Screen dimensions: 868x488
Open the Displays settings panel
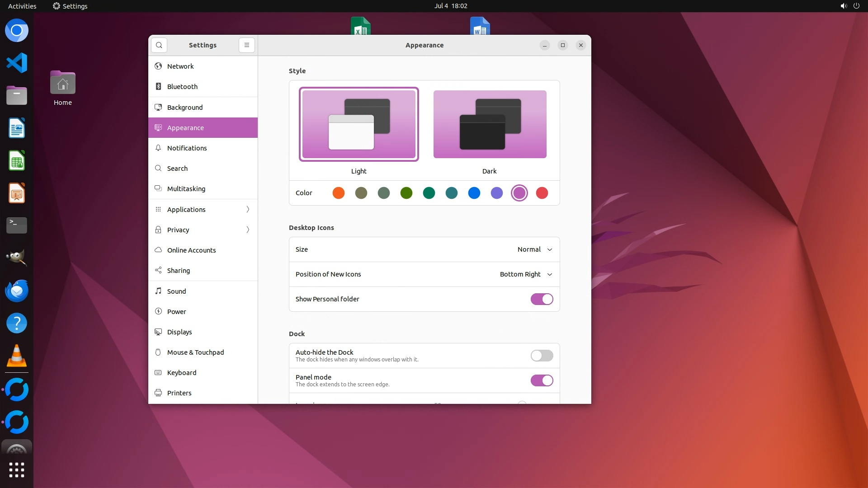point(179,332)
